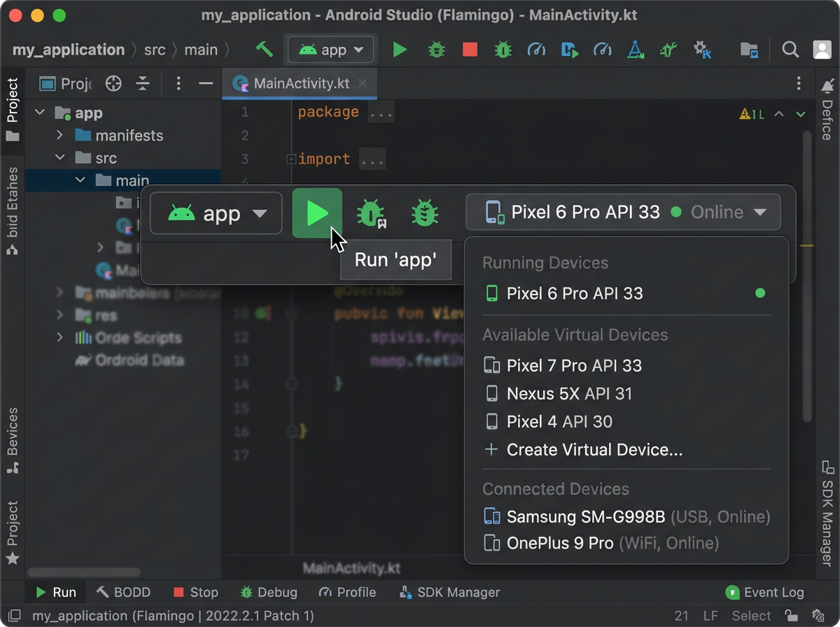
Task: Click the tool windows square icon at the status bar start
Action: 14,616
